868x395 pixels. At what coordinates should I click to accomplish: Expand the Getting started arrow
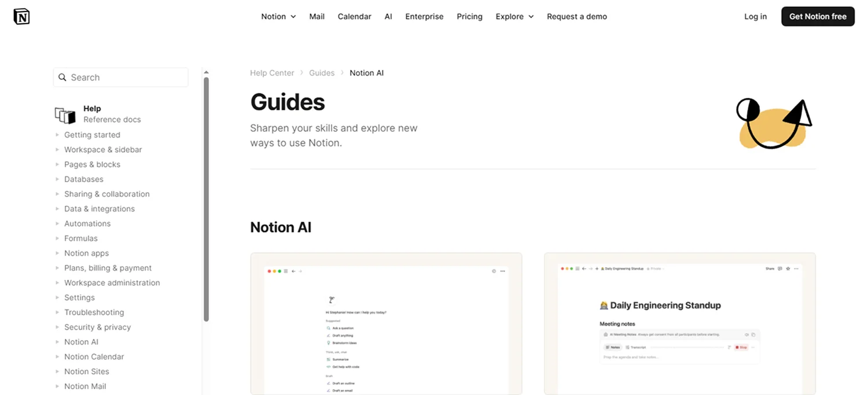57,135
